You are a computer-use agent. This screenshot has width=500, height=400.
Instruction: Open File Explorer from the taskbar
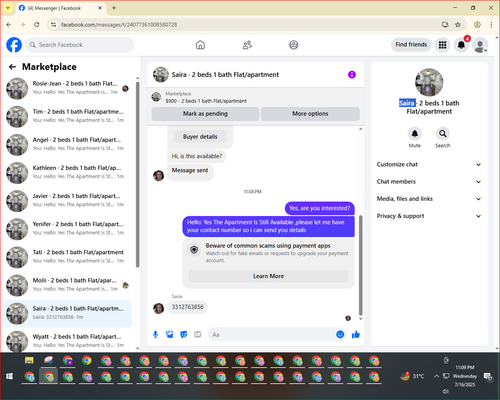pos(29,360)
